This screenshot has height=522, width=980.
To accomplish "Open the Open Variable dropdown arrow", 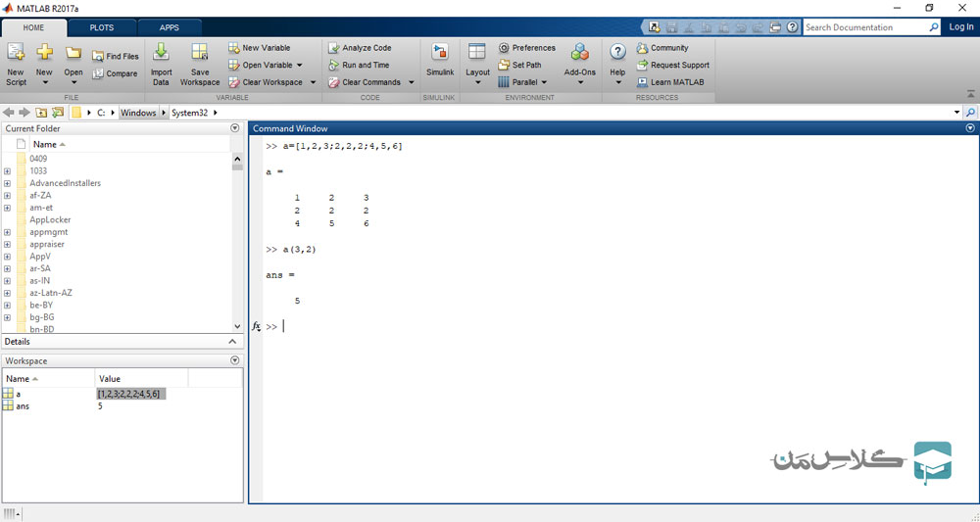I will point(299,65).
